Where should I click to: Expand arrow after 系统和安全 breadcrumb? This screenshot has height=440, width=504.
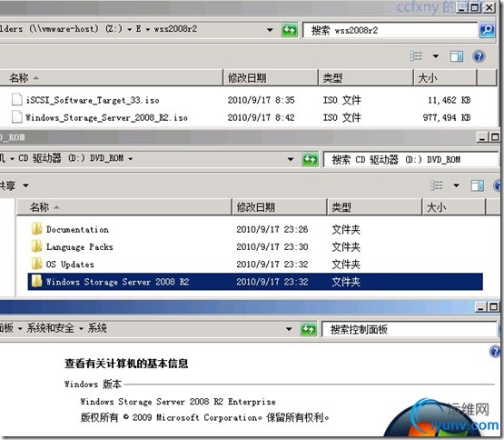pos(82,328)
